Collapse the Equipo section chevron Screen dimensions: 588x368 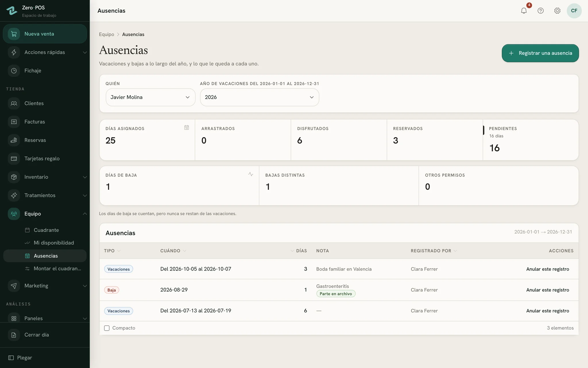pos(85,214)
